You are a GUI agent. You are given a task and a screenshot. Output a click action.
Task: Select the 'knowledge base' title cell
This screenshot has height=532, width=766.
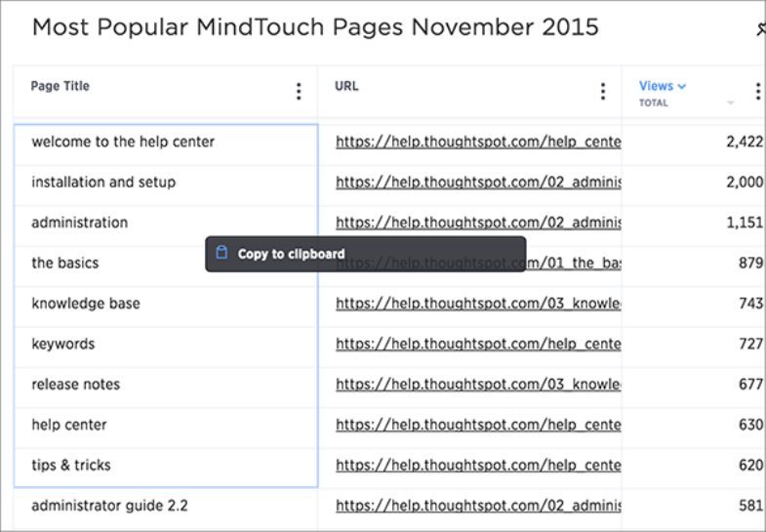pos(166,307)
